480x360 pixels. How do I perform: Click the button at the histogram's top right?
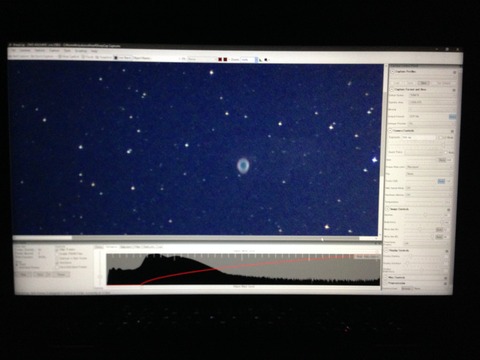click(367, 256)
